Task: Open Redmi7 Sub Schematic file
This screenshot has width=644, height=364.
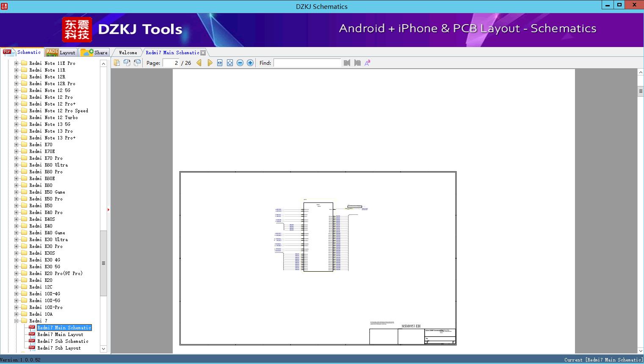Action: pyautogui.click(x=63, y=341)
